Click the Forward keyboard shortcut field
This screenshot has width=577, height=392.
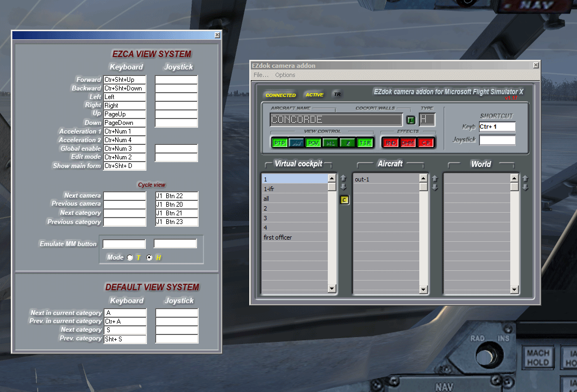(124, 80)
